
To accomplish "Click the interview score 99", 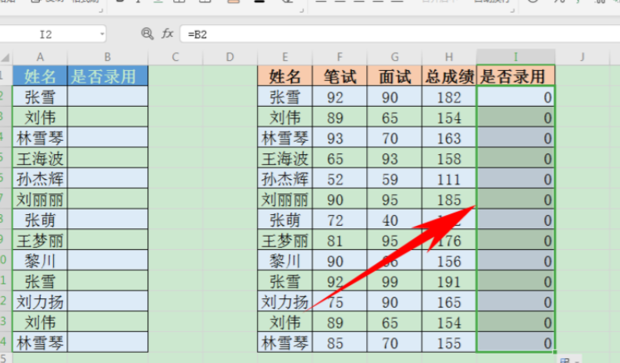I will coord(394,282).
